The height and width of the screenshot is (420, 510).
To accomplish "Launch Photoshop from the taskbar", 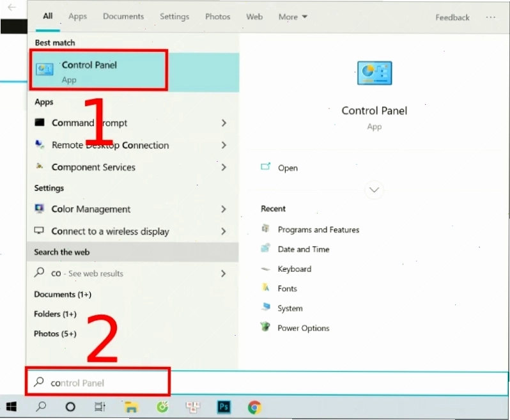I will point(224,407).
